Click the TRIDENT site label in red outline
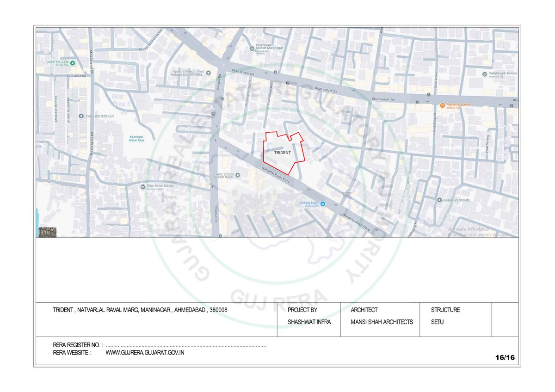 click(x=282, y=153)
